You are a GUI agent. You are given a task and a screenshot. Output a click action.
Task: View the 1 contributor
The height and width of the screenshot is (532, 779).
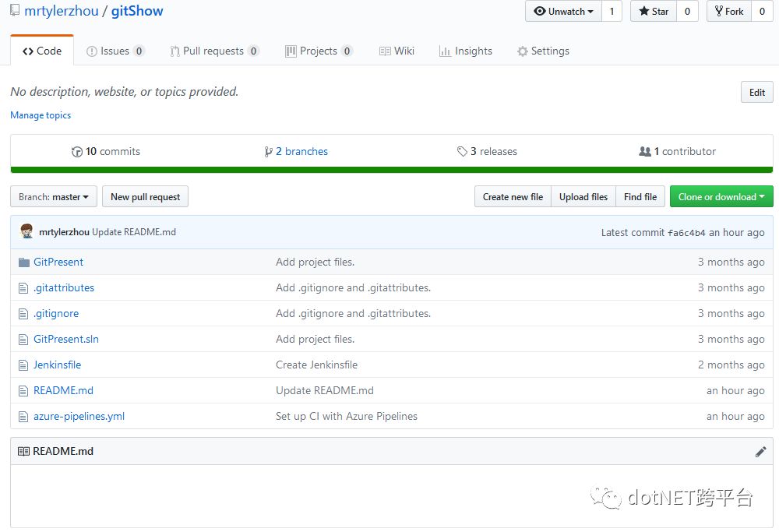coord(678,152)
